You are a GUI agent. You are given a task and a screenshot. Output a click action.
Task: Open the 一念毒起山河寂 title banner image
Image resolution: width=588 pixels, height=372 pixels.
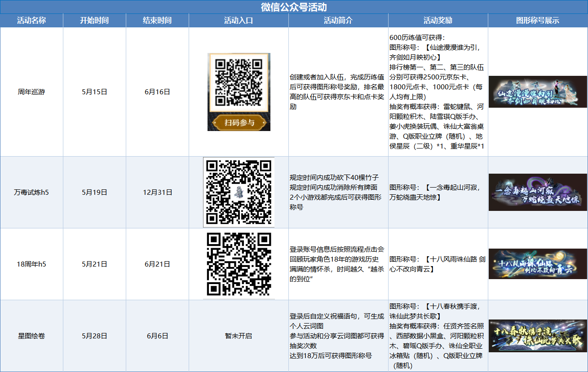tap(538, 192)
